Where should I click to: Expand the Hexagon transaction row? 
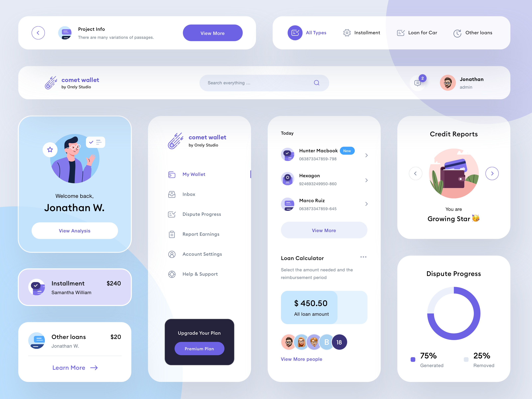pyautogui.click(x=367, y=180)
